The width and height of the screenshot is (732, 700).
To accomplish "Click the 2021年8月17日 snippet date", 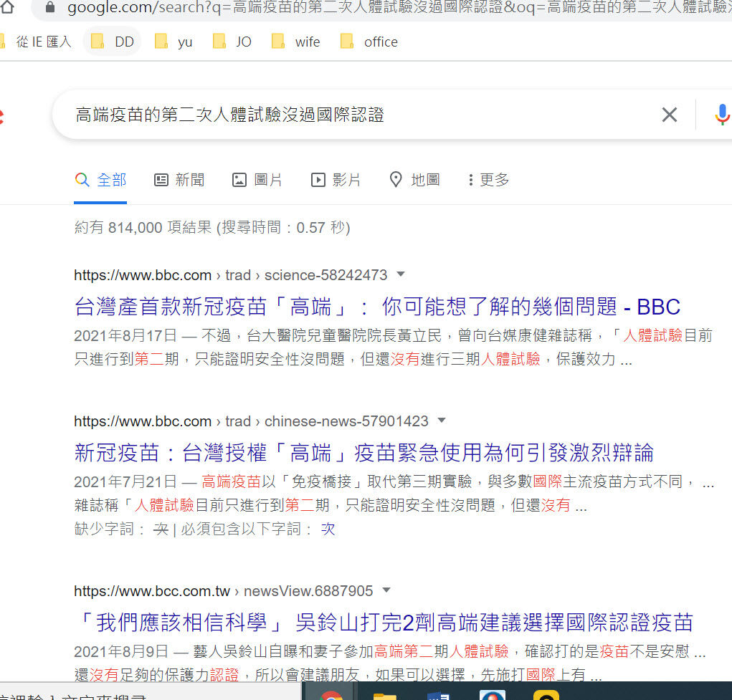I will (x=125, y=335).
